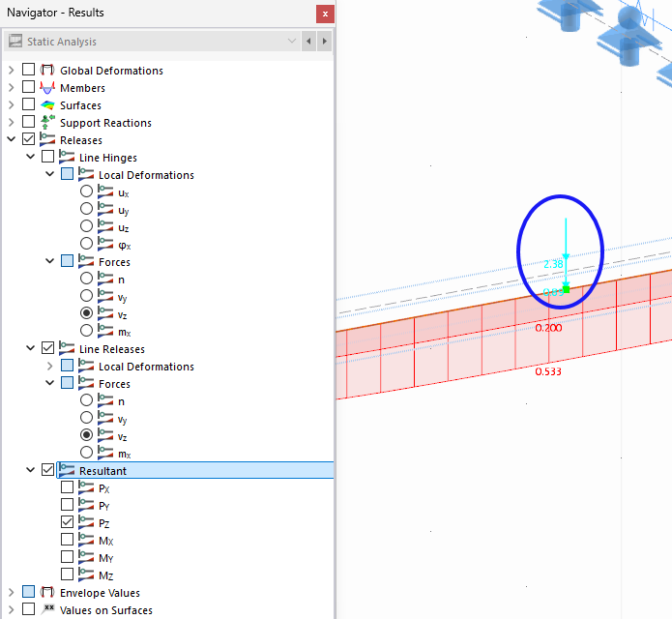Image resolution: width=672 pixels, height=619 pixels.
Task: Toggle the Envelope Values checkbox
Action: [29, 592]
